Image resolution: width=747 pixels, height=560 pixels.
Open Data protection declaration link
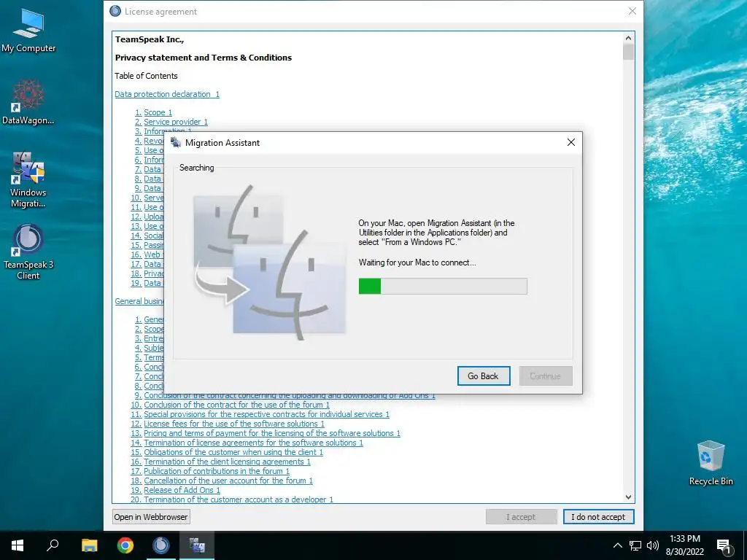tap(167, 94)
